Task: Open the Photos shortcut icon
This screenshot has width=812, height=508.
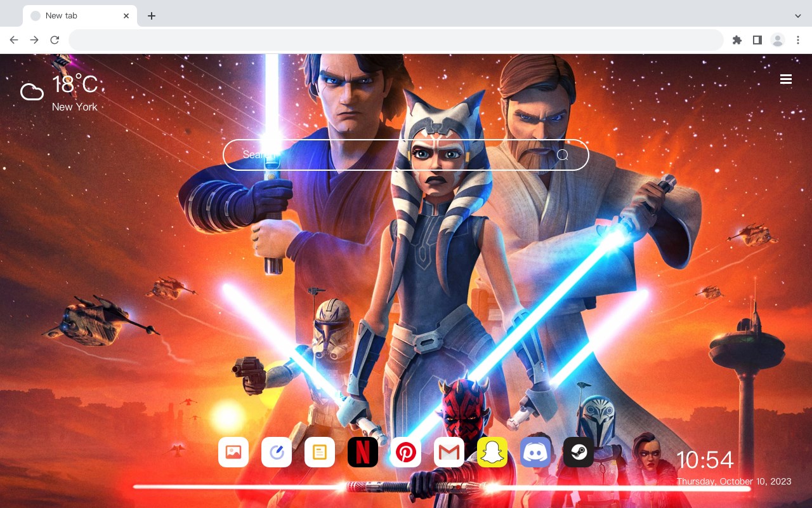Action: point(233,452)
